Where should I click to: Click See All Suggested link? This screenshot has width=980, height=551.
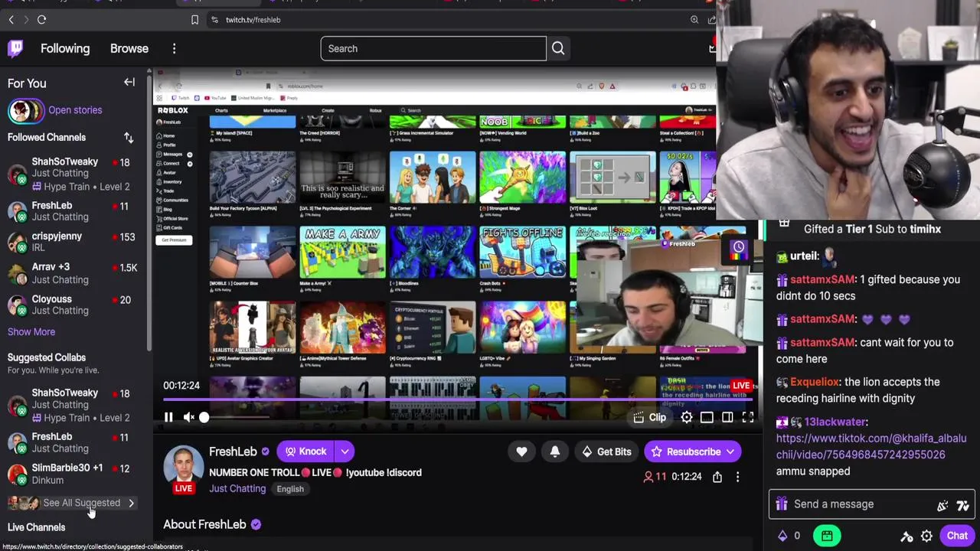(82, 503)
